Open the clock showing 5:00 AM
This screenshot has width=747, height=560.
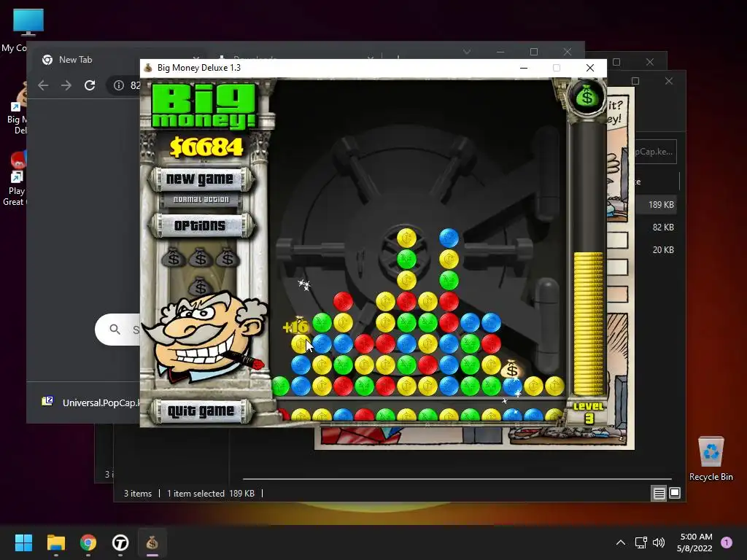pyautogui.click(x=694, y=542)
